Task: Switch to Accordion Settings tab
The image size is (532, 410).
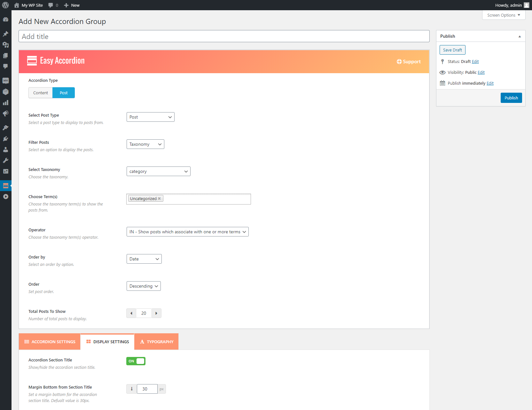Action: point(50,342)
